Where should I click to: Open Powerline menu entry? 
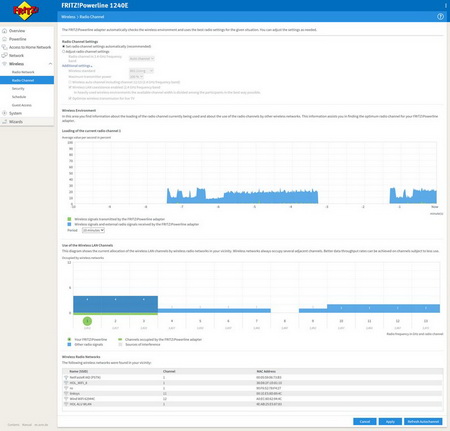[18, 39]
